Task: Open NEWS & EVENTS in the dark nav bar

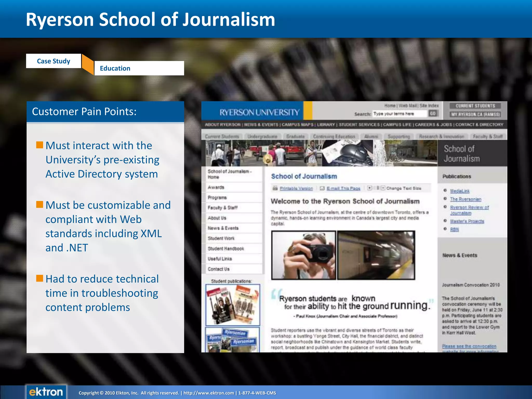Action: click(261, 125)
